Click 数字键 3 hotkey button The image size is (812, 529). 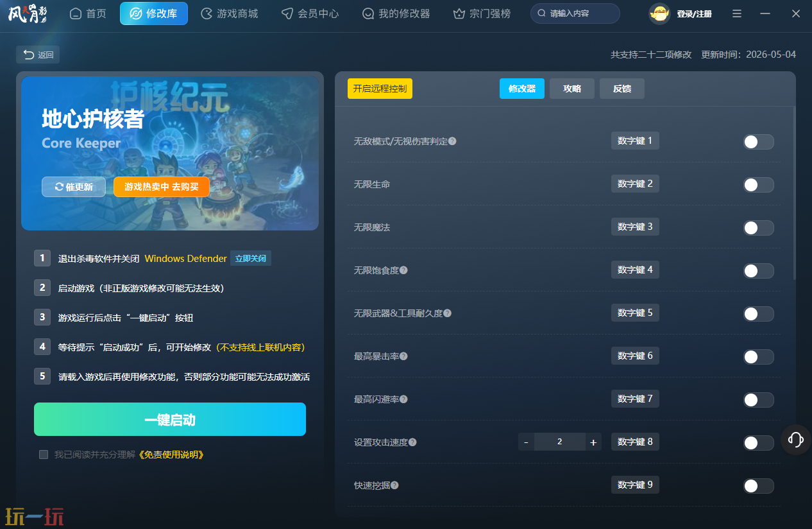(635, 227)
